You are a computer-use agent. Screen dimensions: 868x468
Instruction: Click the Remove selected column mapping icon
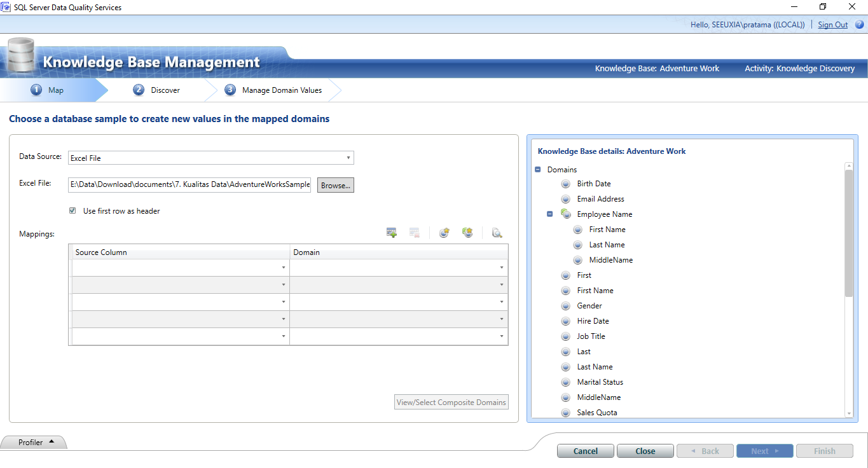415,233
